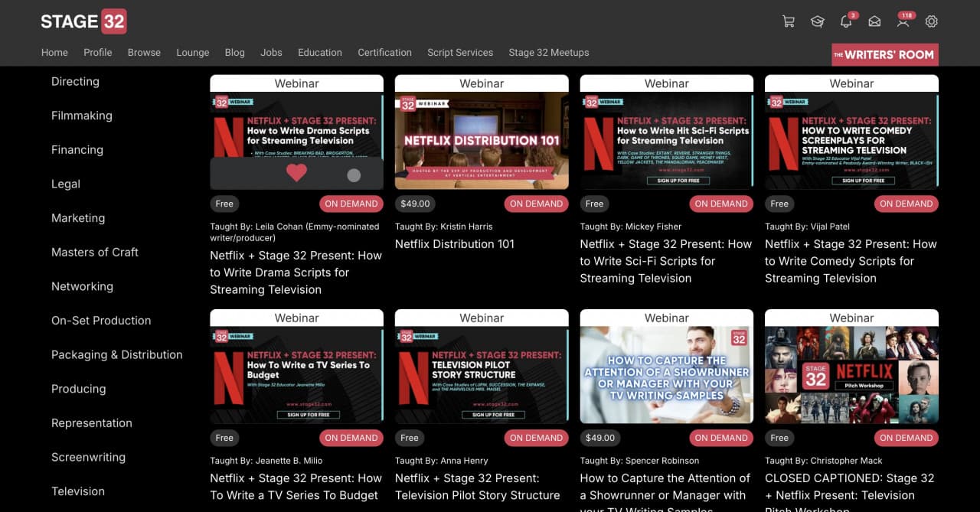Open How to Write Drama Scripts title
The height and width of the screenshot is (512, 980).
(x=296, y=272)
